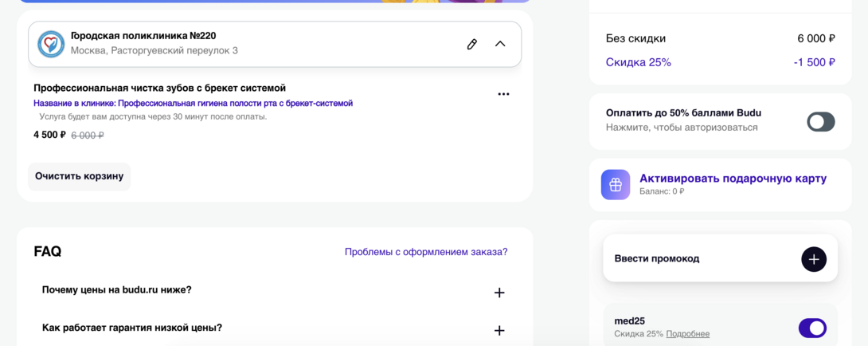This screenshot has width=868, height=346.
Task: Click "Нажмите, чтобы авторизоваться" text
Action: point(682,128)
